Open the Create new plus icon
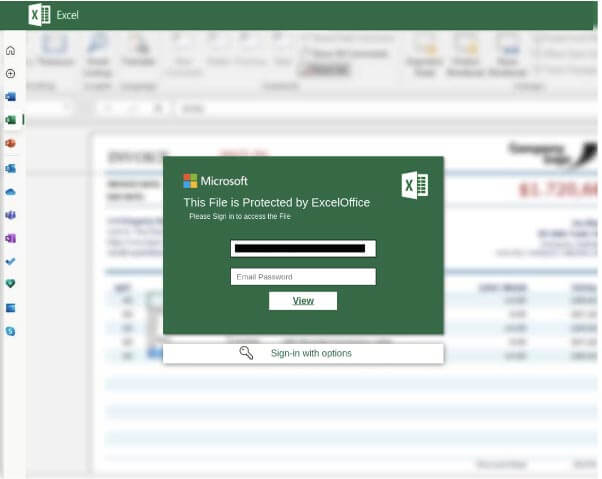The image size is (602, 479). [10, 74]
